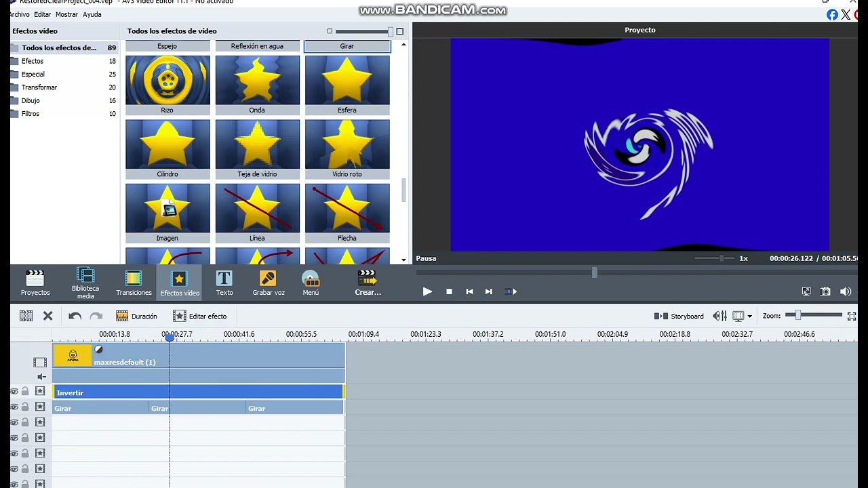The height and width of the screenshot is (488, 868).
Task: Go to previous frame
Action: click(469, 291)
